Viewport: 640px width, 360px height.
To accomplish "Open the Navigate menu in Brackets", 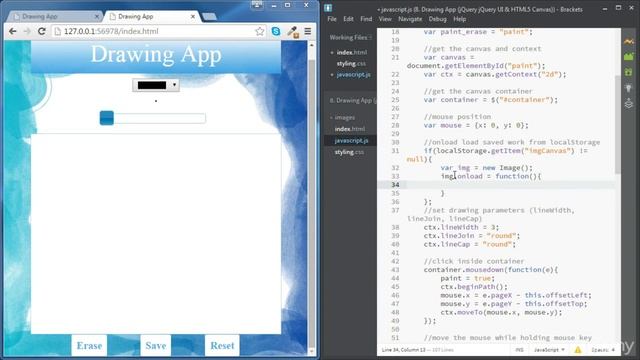I will pos(410,19).
